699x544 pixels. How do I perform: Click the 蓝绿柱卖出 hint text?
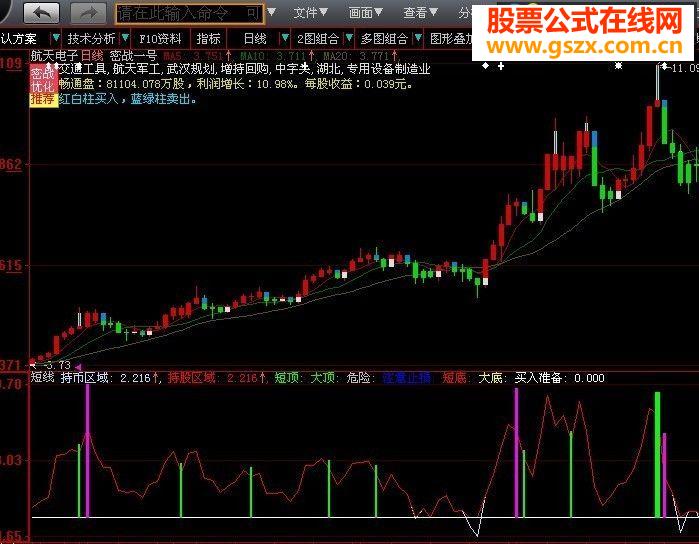(163, 99)
